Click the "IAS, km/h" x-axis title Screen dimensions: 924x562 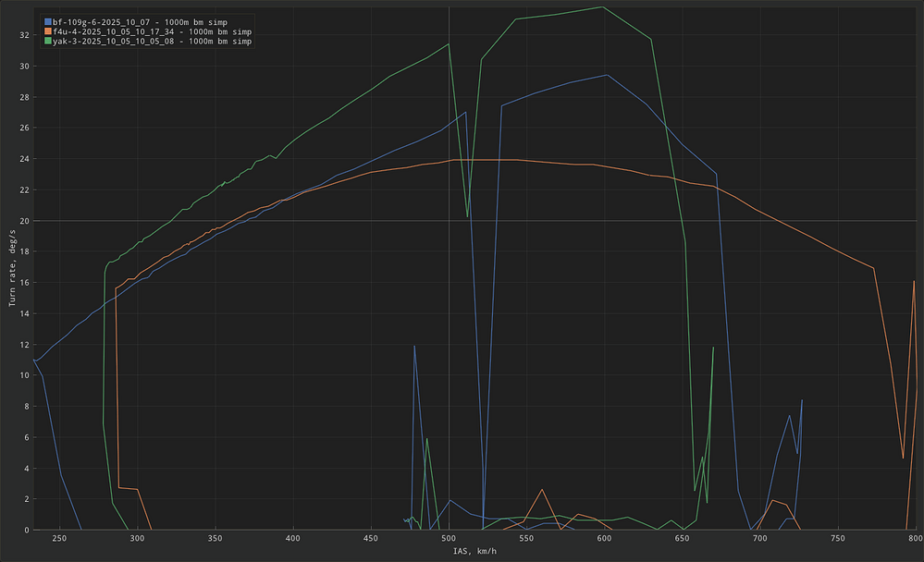(x=474, y=553)
